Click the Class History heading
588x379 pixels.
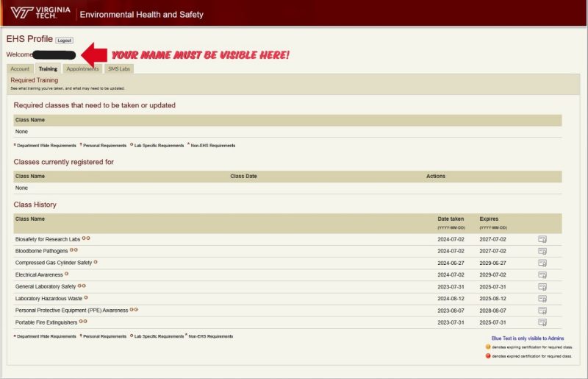click(x=35, y=205)
